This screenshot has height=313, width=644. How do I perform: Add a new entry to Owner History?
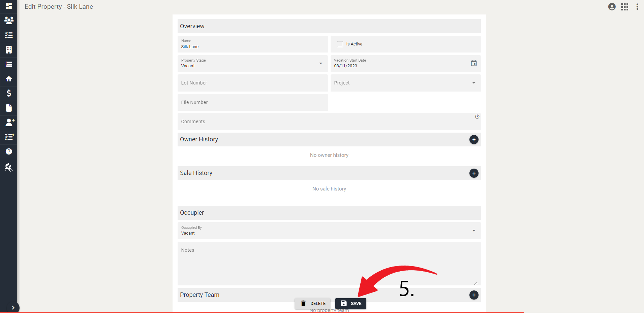[x=474, y=139]
